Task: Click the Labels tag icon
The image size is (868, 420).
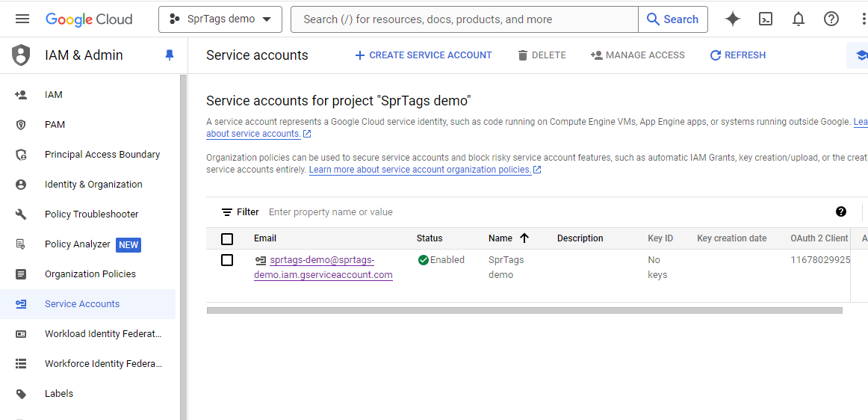Action: click(x=21, y=394)
